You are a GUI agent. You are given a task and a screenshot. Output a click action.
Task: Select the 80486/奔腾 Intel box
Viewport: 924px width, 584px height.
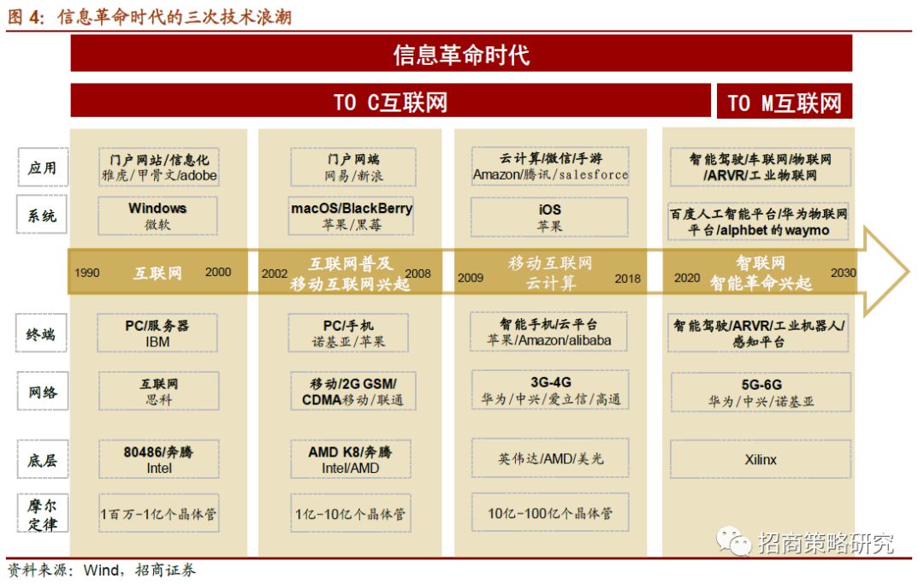[x=158, y=459]
